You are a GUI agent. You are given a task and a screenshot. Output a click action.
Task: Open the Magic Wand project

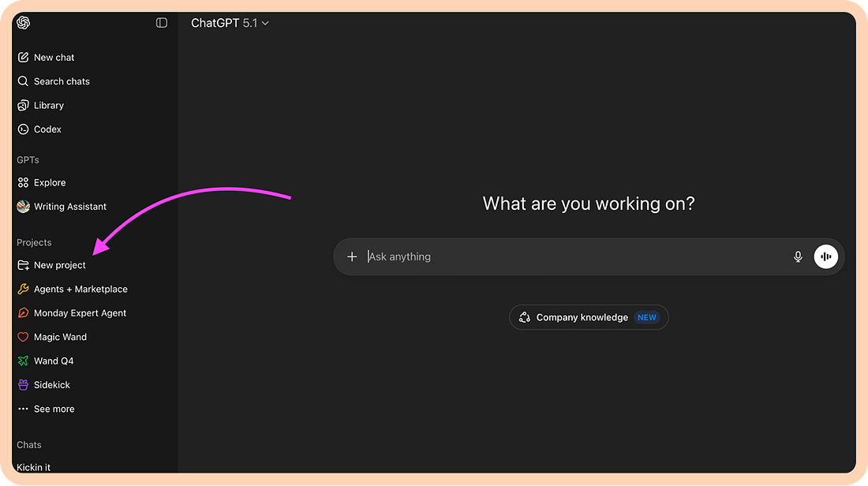click(60, 337)
